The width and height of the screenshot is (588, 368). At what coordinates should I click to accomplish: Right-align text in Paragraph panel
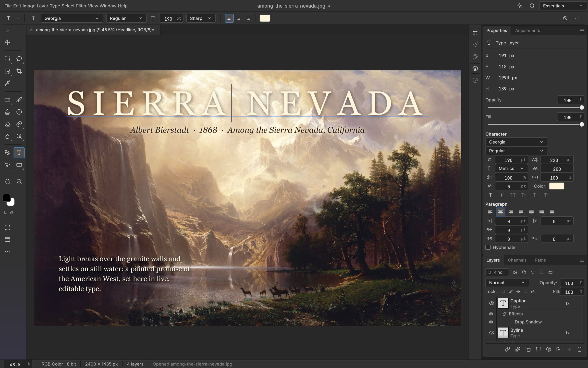(511, 212)
